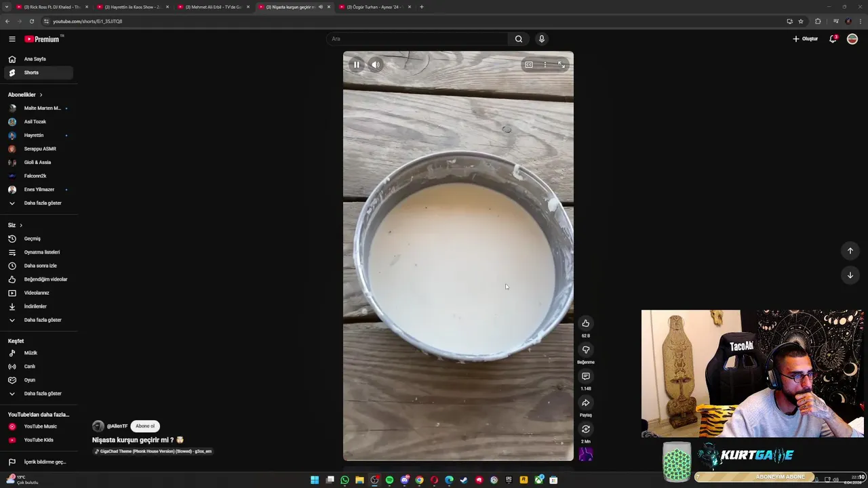Share the short via Paylaş arrow
Image resolution: width=868 pixels, height=488 pixels.
586,403
